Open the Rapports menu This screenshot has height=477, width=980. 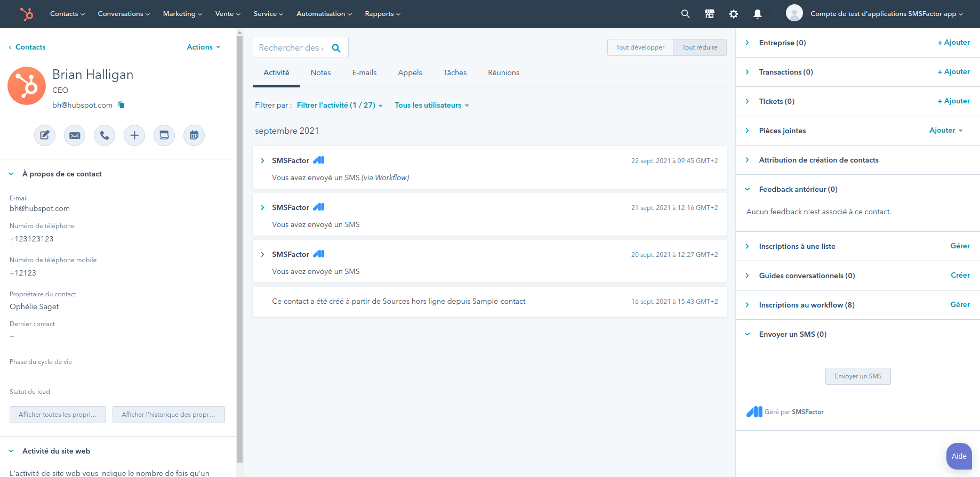click(382, 14)
